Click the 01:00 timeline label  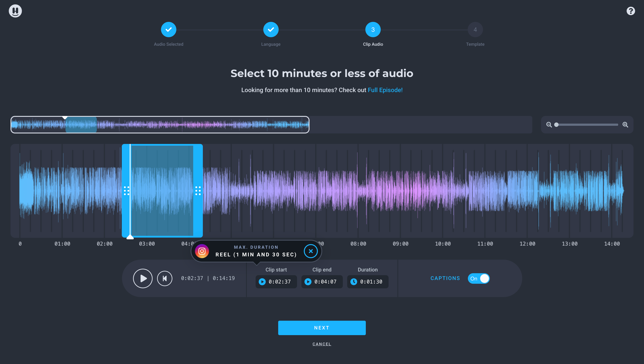(x=62, y=244)
